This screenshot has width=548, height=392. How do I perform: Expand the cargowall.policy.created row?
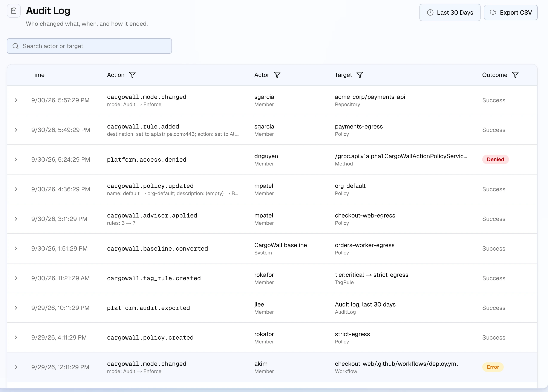click(x=16, y=338)
